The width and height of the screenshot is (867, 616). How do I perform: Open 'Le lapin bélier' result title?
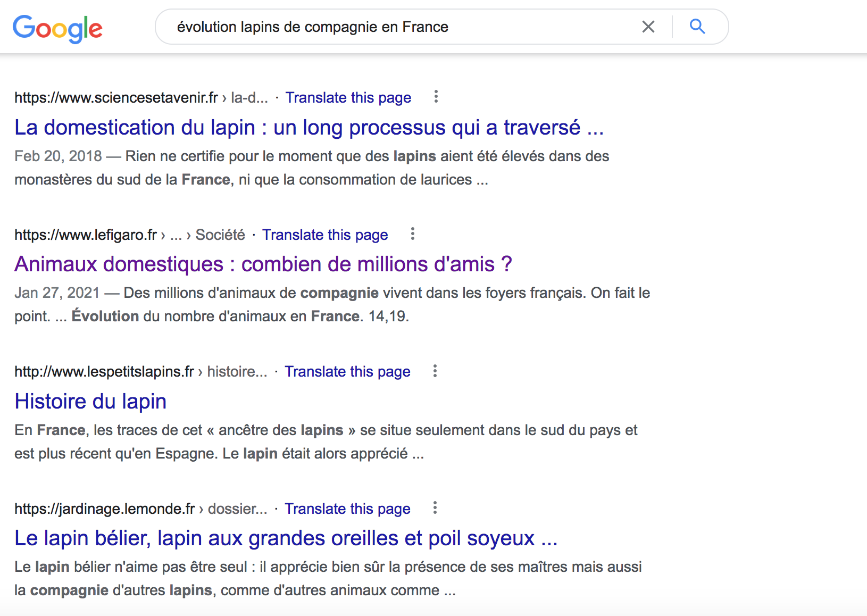click(x=286, y=538)
